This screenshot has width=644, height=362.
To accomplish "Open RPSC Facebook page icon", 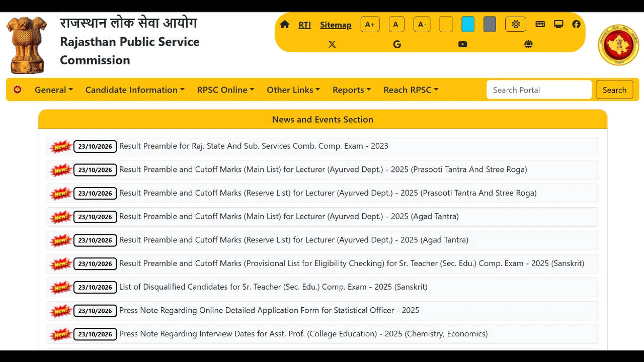I will [576, 24].
